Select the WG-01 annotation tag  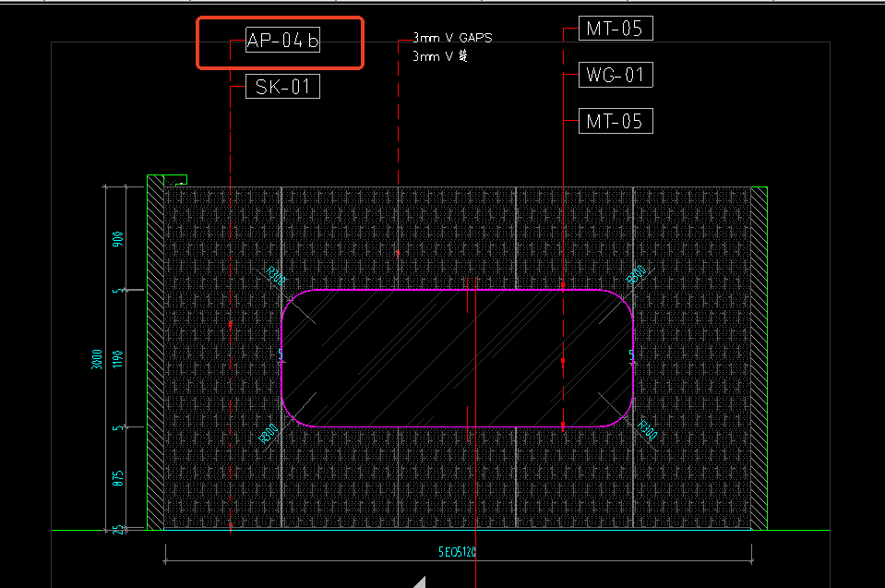click(616, 75)
